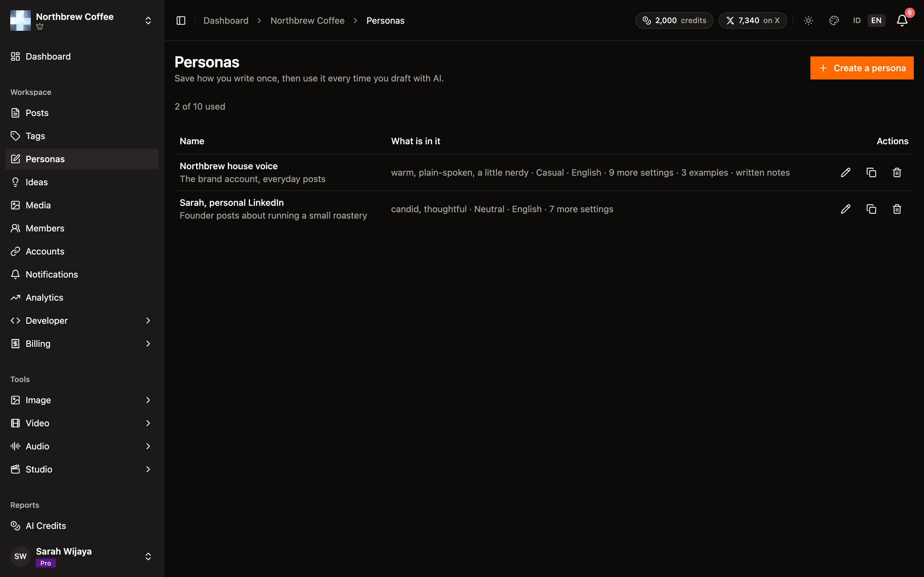924x577 pixels.
Task: Collapse the sidebar with the panel icon
Action: 181,20
